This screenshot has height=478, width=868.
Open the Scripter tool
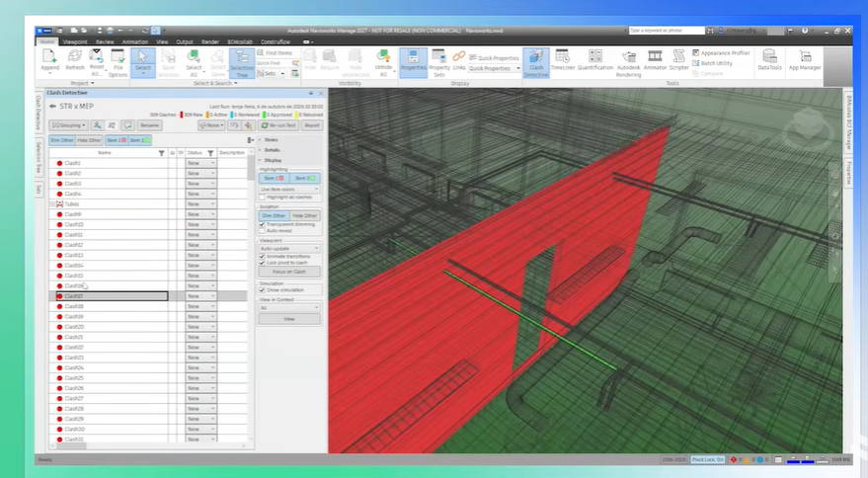pyautogui.click(x=678, y=60)
